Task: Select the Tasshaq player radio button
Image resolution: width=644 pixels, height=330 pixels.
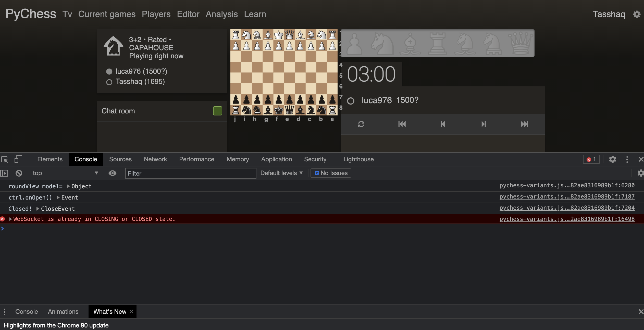Action: click(109, 82)
